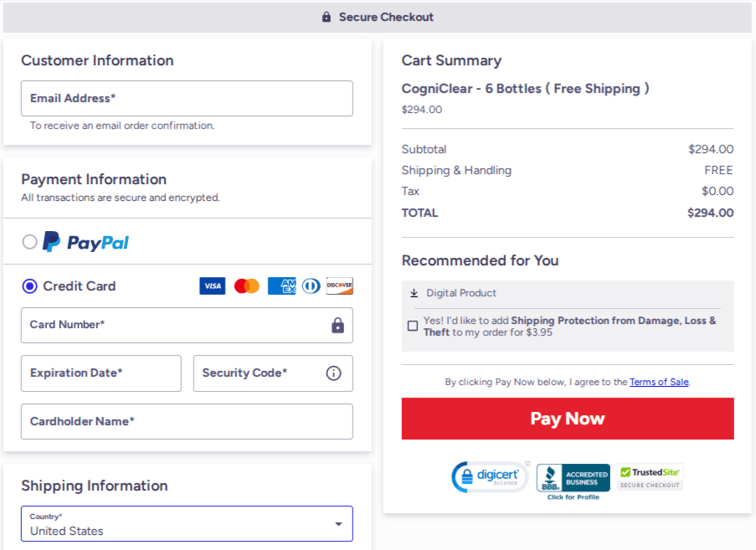The image size is (756, 550).
Task: Select the PayPal payment option
Action: 29,241
